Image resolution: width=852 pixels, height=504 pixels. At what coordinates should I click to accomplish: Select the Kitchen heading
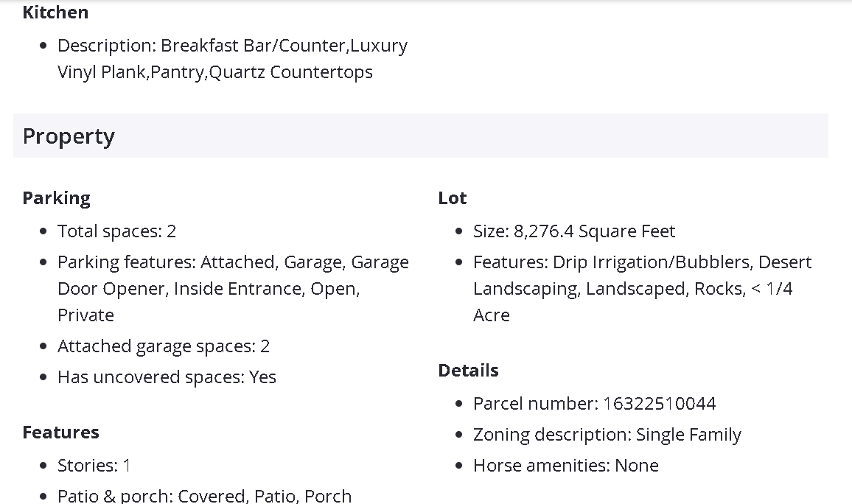click(55, 13)
